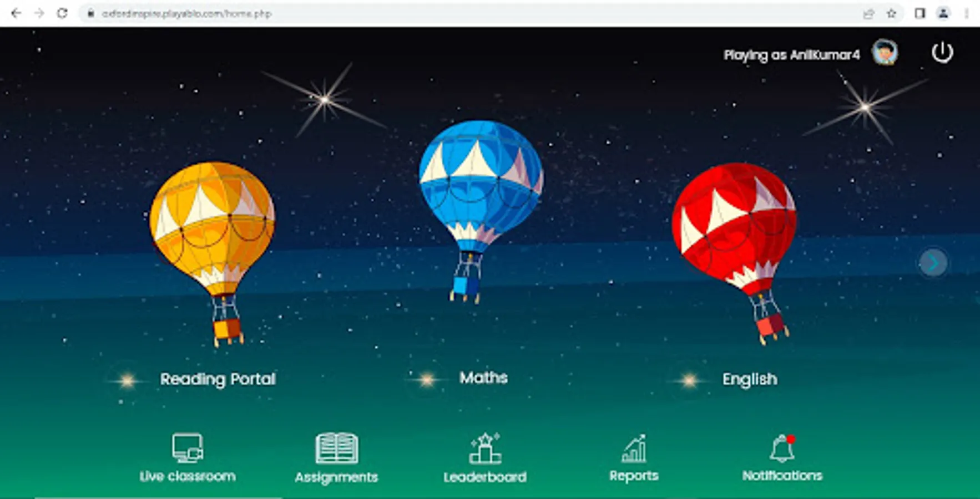Click the browser back arrow
The width and height of the screenshot is (980, 499).
[16, 13]
